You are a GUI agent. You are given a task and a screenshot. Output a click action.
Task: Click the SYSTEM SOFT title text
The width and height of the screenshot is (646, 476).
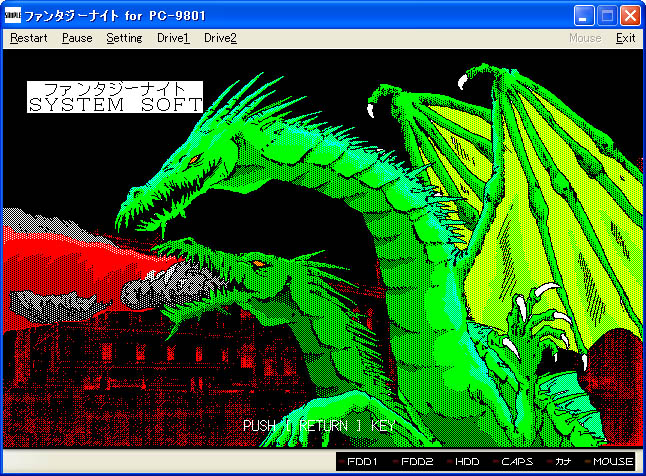point(115,105)
